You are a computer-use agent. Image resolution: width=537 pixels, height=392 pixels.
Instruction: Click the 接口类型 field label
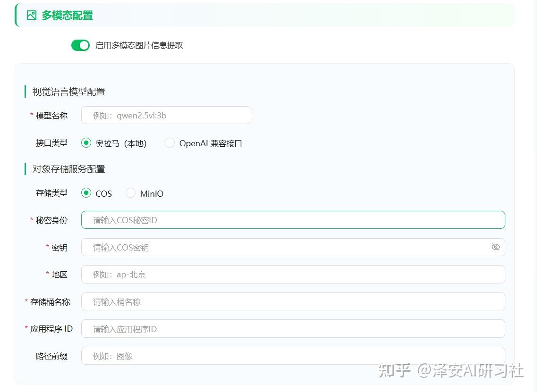click(51, 143)
